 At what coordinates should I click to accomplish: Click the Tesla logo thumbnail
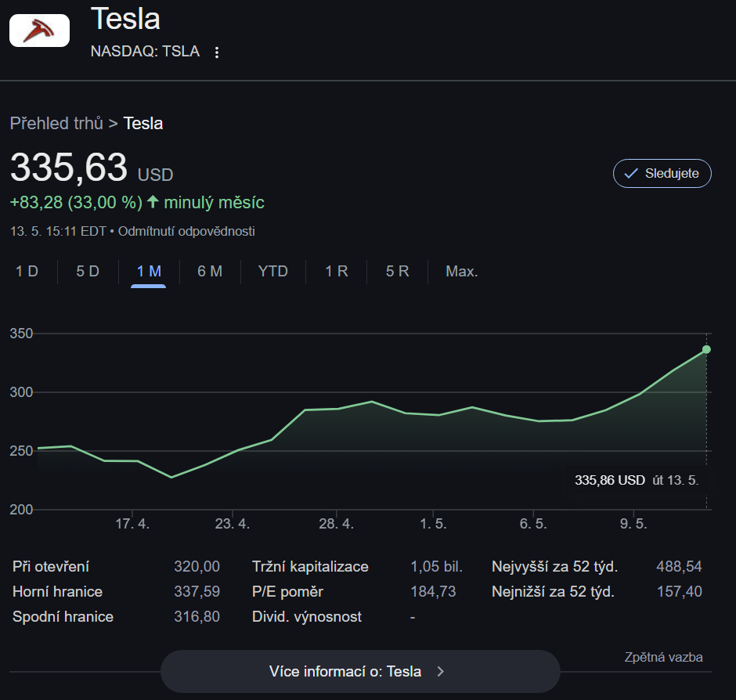(39, 31)
